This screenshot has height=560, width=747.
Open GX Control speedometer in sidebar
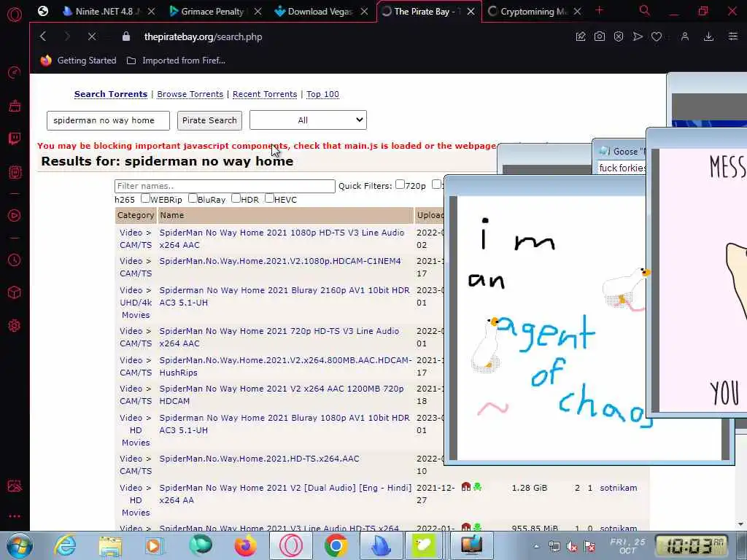(x=15, y=72)
